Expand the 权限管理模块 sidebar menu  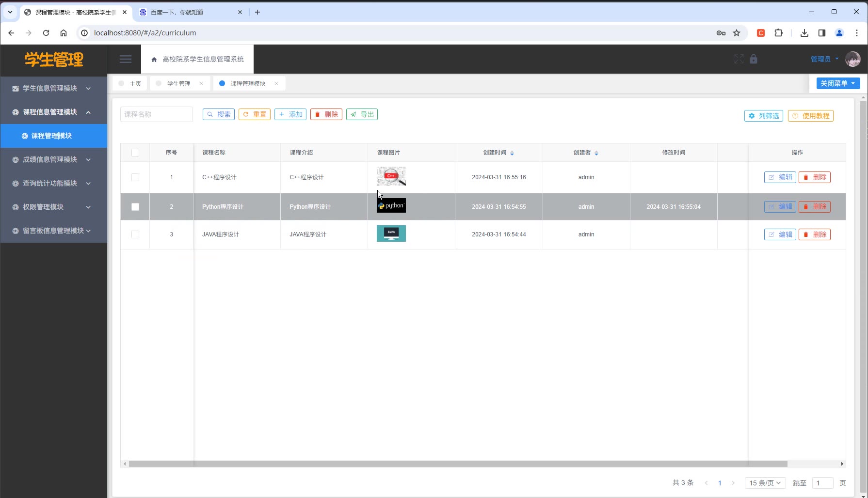click(x=53, y=207)
